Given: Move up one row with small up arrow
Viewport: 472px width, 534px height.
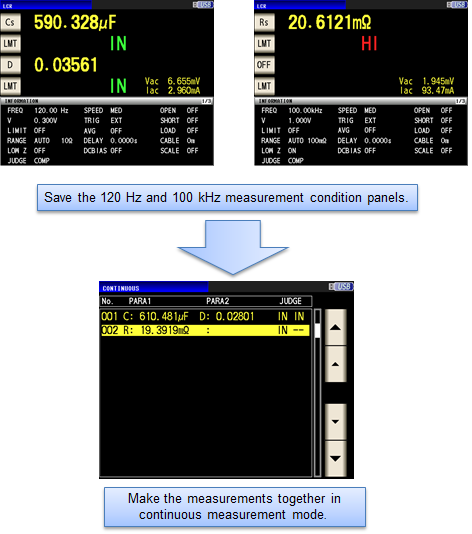Looking at the screenshot, I should pos(335,364).
